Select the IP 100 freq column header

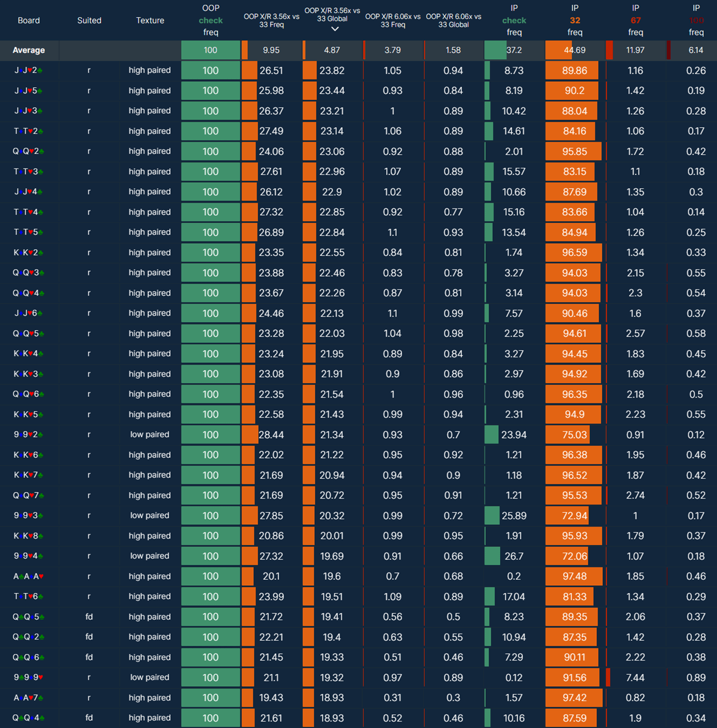[x=696, y=20]
